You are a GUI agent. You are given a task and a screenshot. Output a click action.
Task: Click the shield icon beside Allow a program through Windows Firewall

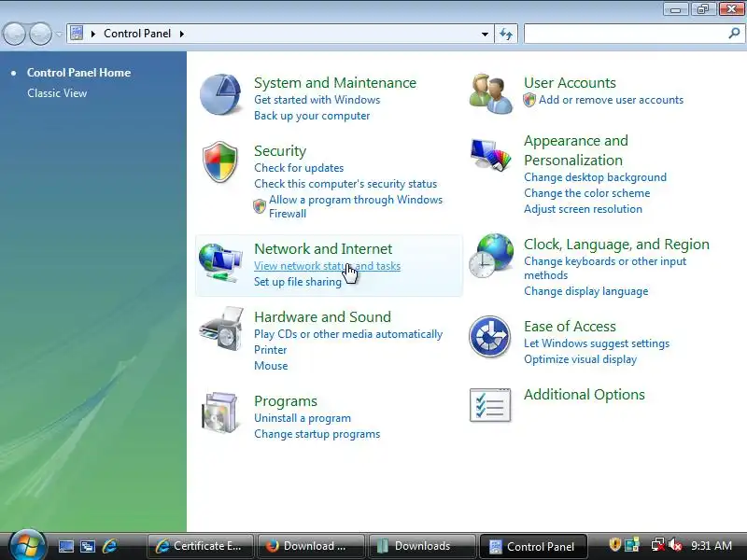point(260,206)
